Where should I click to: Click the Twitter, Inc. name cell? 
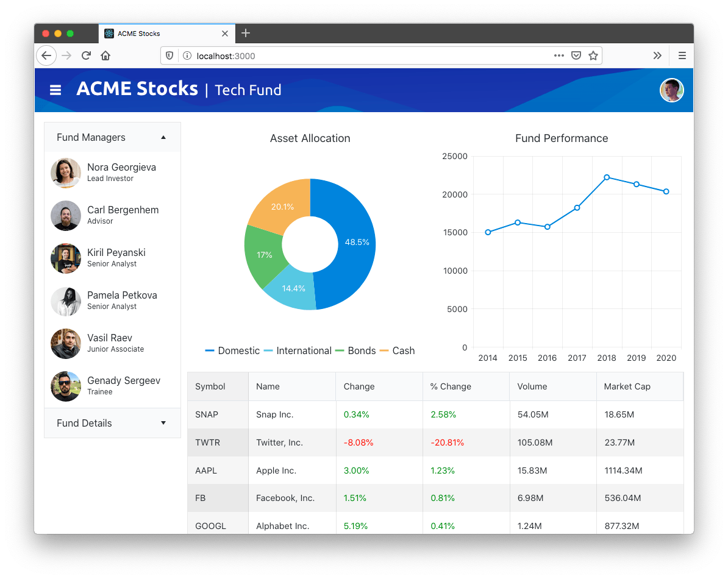pyautogui.click(x=292, y=442)
